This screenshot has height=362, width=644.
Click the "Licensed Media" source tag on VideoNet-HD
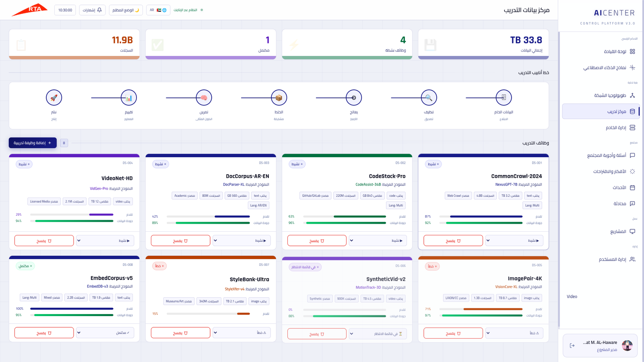click(x=44, y=202)
